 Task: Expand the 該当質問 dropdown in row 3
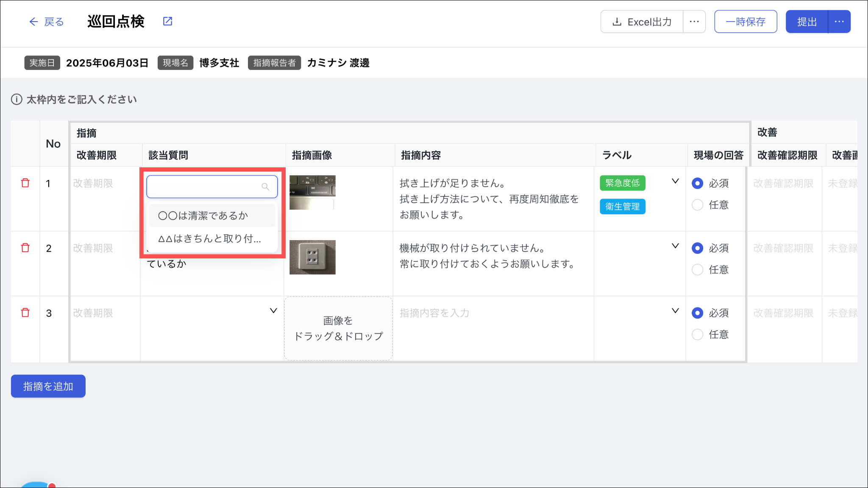pyautogui.click(x=273, y=311)
